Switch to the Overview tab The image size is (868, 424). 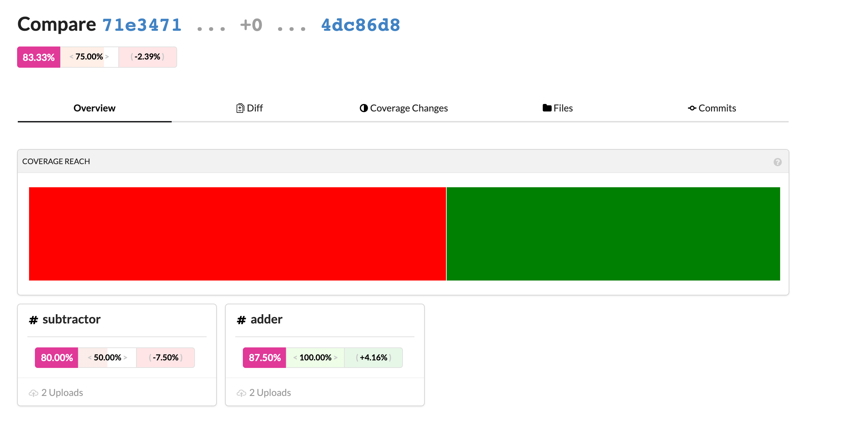(94, 108)
